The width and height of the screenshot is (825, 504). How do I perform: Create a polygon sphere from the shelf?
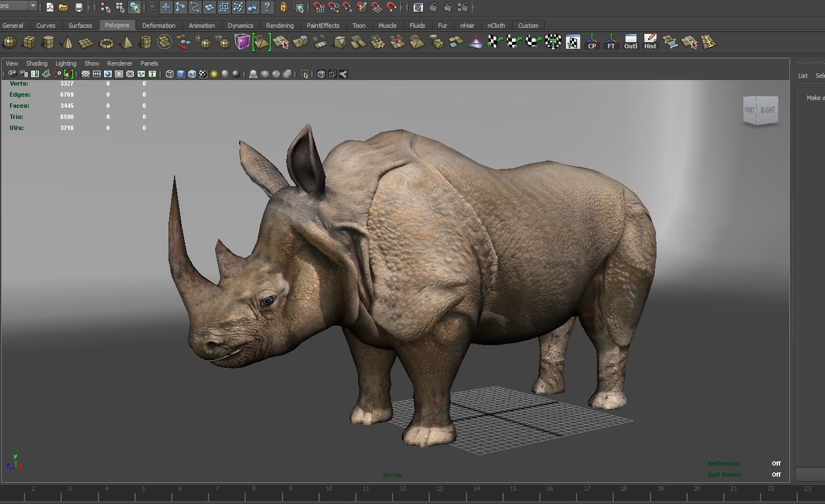(x=10, y=42)
